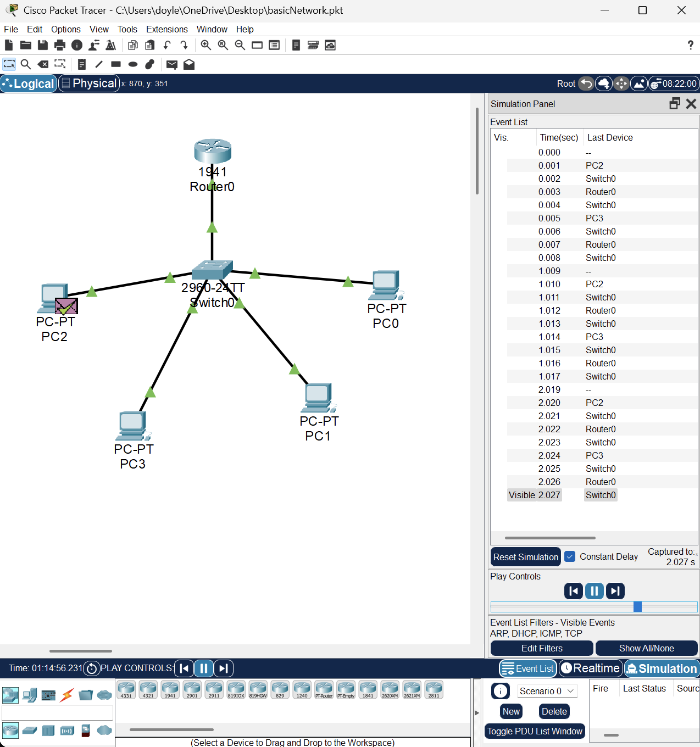Switch to Simulation mode
The image size is (700, 747).
tap(662, 668)
